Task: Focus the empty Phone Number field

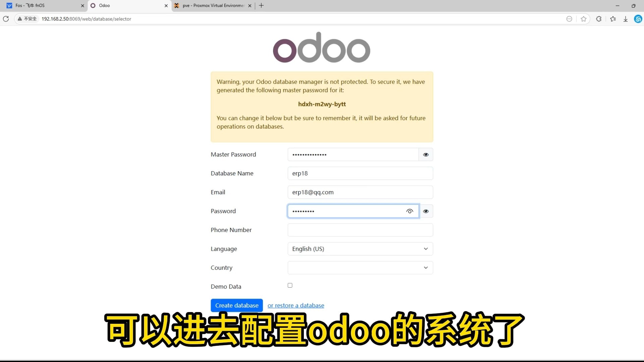Action: 360,230
